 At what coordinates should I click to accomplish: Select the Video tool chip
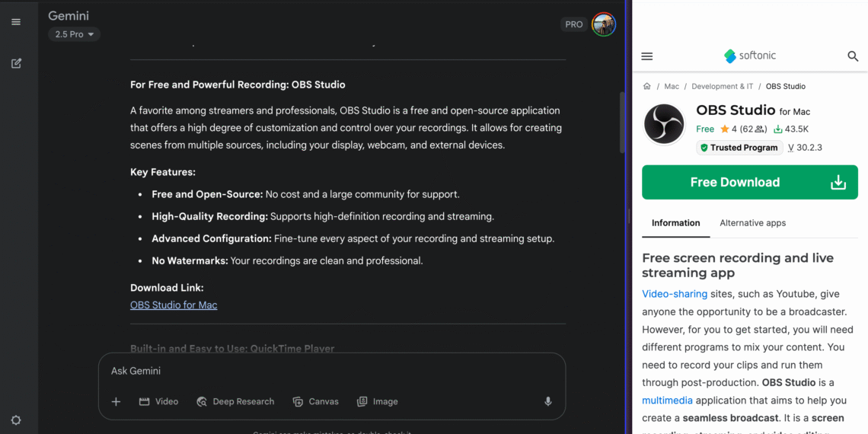(159, 402)
